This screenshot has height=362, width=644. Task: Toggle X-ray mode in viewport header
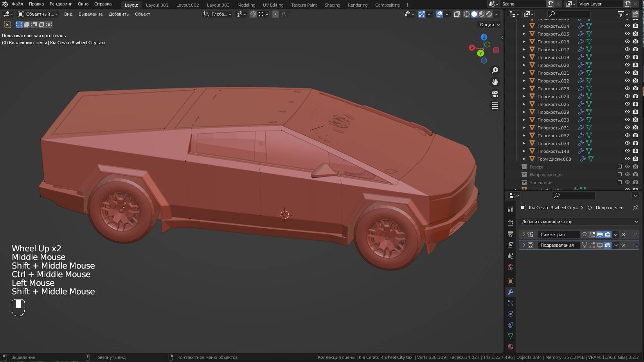[x=457, y=14]
